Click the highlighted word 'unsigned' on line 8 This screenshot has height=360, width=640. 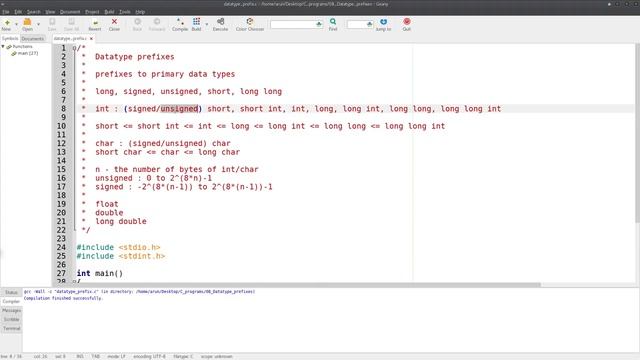coord(179,109)
